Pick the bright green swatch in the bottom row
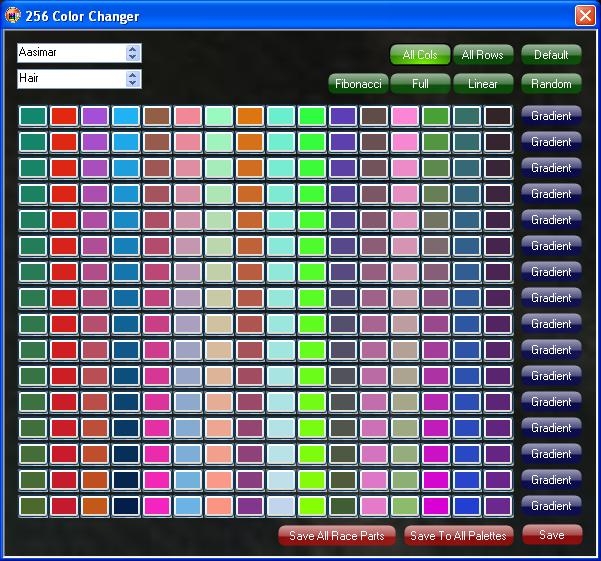This screenshot has height=561, width=601. click(x=312, y=506)
